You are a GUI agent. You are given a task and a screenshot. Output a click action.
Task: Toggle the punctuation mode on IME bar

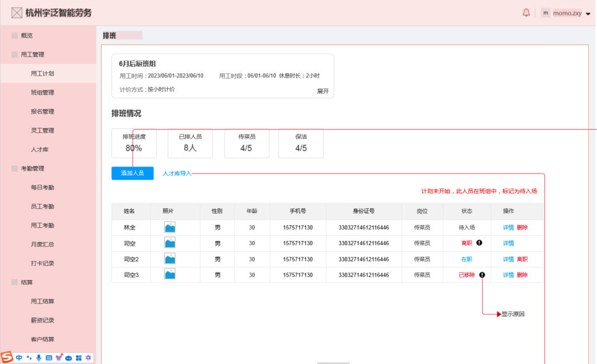(29, 358)
